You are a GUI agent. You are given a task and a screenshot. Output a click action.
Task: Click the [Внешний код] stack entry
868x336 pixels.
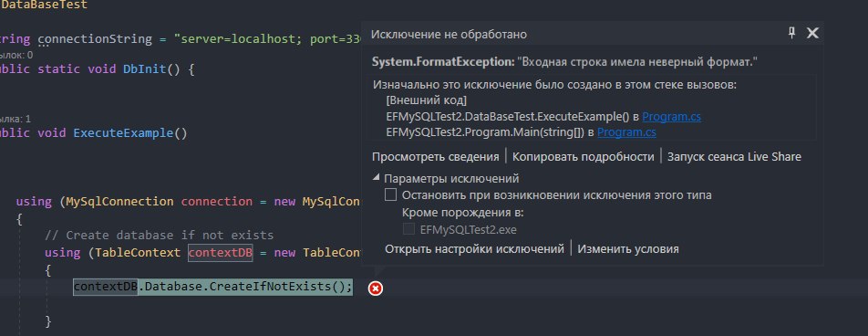[x=427, y=101]
